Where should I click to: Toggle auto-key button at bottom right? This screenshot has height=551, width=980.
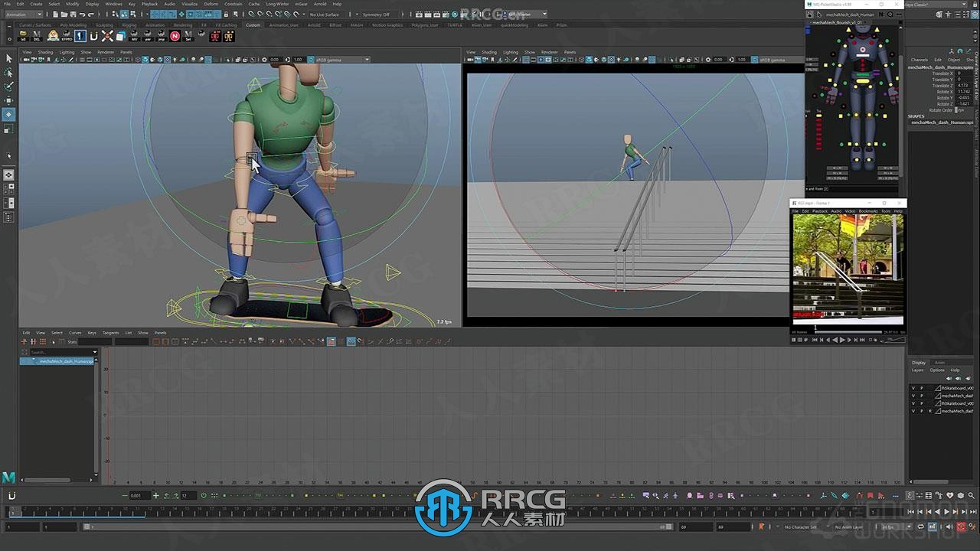962,527
